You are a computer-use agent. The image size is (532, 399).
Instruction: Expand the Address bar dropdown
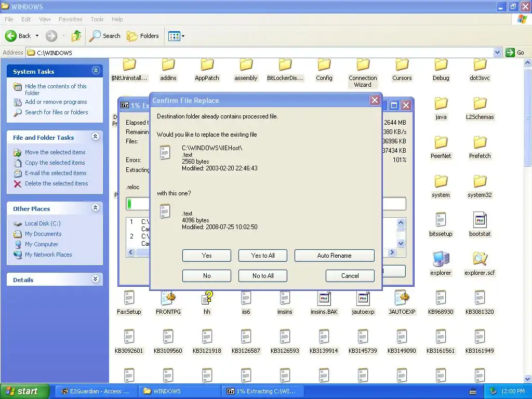tap(497, 52)
